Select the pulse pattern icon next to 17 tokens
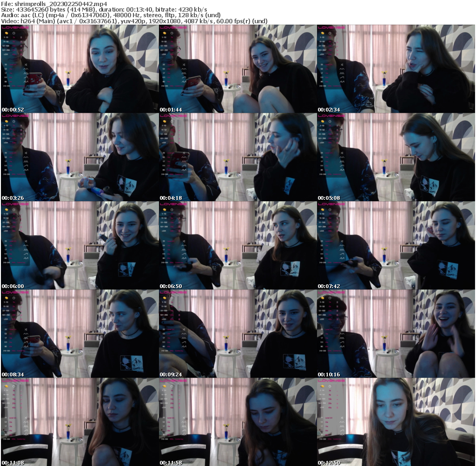Image resolution: width=476 pixels, height=466 pixels. [26, 73]
